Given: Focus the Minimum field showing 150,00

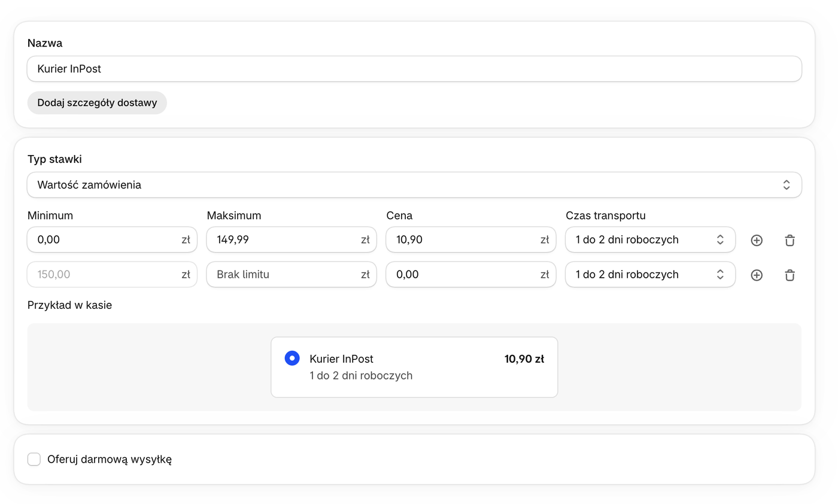Looking at the screenshot, I should pos(112,274).
